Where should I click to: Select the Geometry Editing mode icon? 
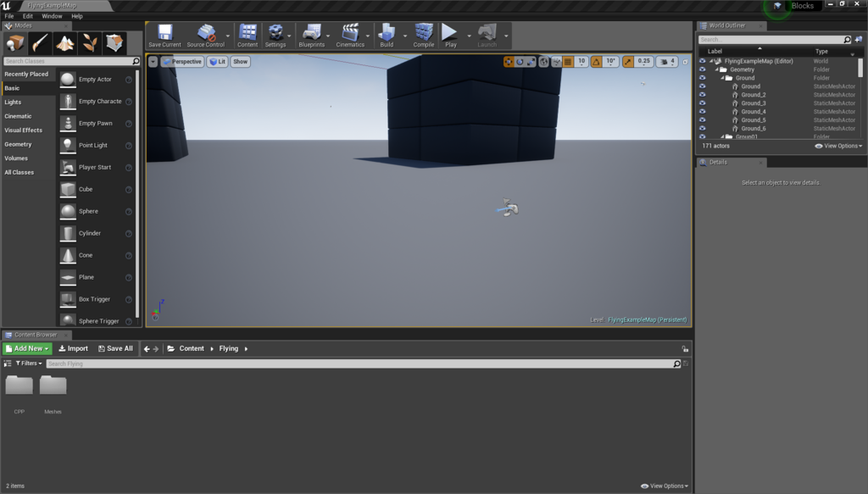pyautogui.click(x=114, y=43)
